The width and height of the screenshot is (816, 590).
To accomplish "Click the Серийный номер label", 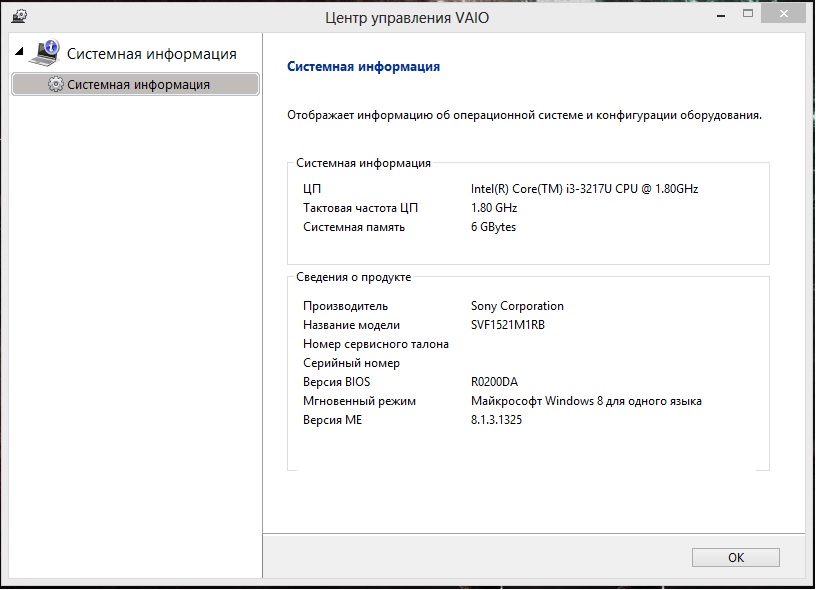I will coord(351,363).
